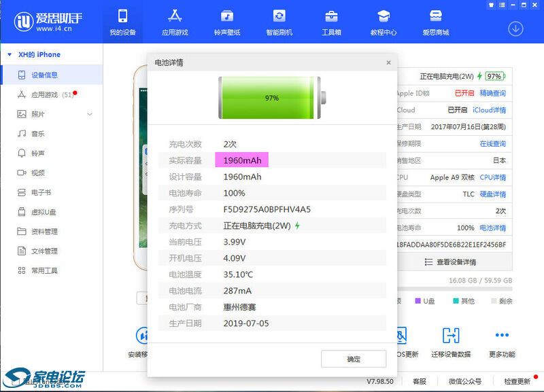Image resolution: width=544 pixels, height=392 pixels.
Task: Open 铃声壁纸 section
Action: pos(227,22)
